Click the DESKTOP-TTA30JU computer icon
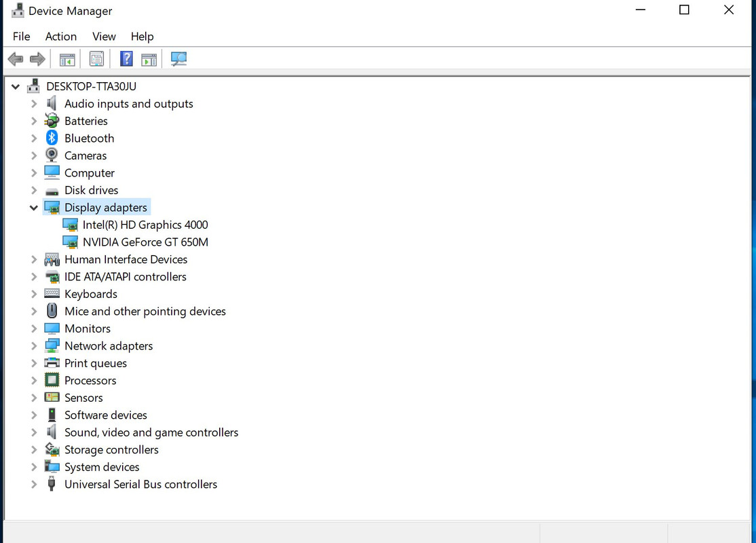 [33, 86]
